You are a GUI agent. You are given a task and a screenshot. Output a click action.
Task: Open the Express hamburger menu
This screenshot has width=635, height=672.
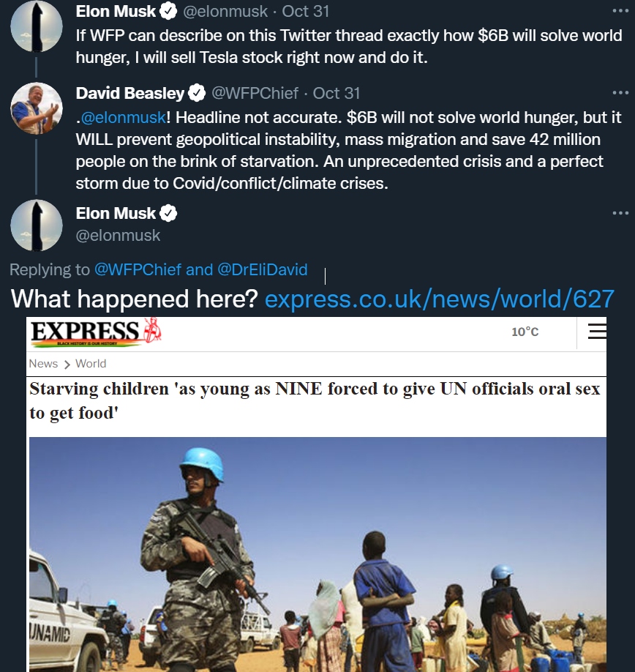pyautogui.click(x=597, y=332)
